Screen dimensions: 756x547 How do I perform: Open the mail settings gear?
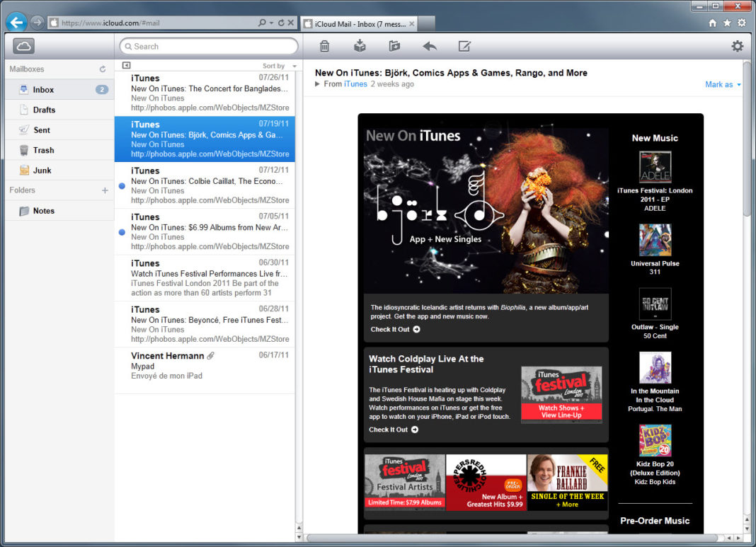point(737,46)
